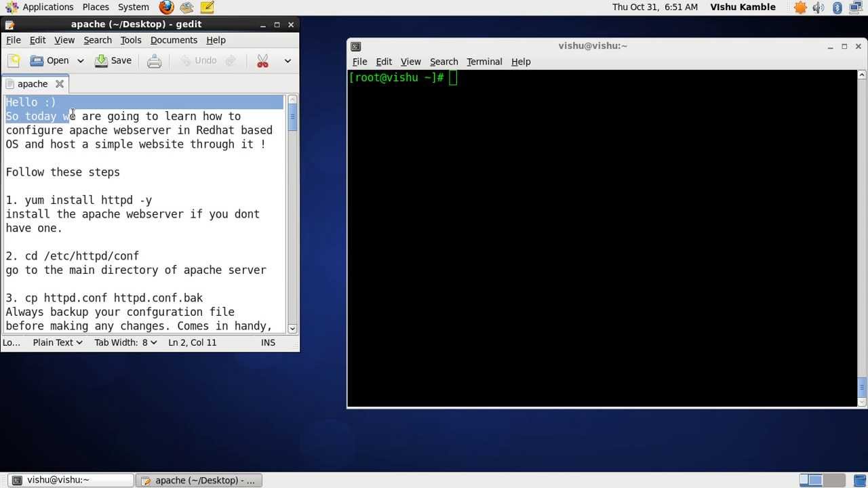Click the Undo button in gedit
868x488 pixels.
[x=198, y=61]
